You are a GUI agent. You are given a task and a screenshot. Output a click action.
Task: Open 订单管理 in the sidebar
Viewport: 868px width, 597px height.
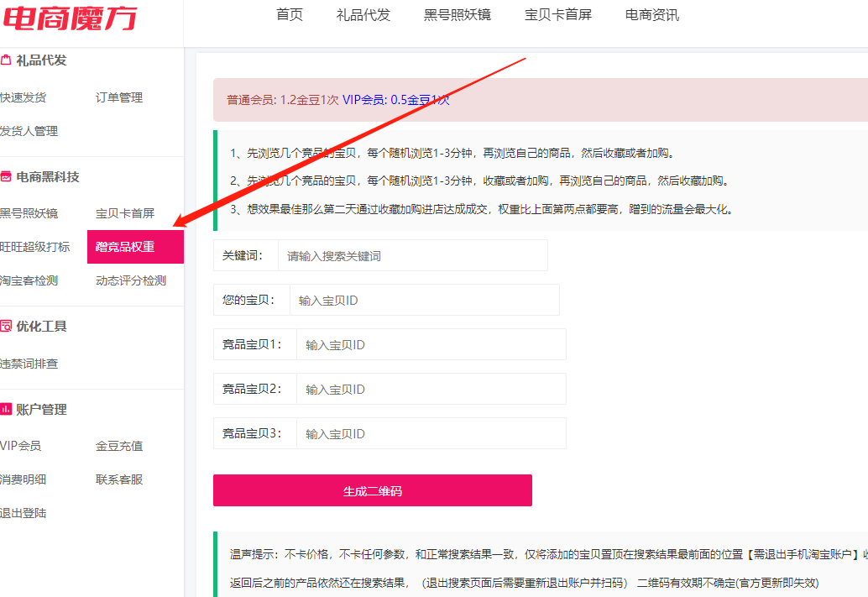119,97
